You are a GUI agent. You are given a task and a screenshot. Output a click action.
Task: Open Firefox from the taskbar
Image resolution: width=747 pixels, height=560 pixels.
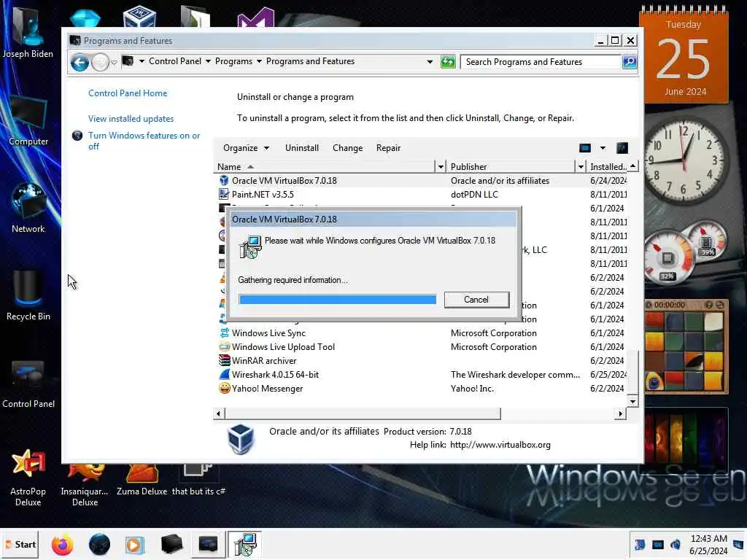(63, 544)
